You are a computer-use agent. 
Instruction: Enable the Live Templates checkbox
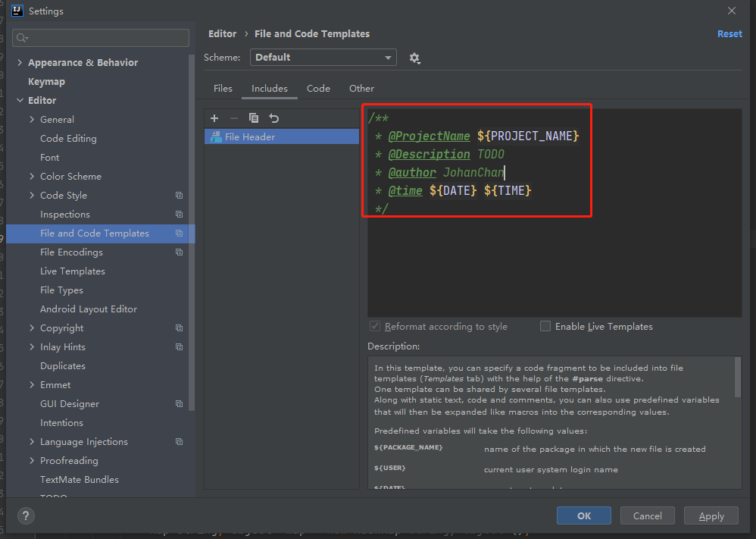pyautogui.click(x=545, y=326)
